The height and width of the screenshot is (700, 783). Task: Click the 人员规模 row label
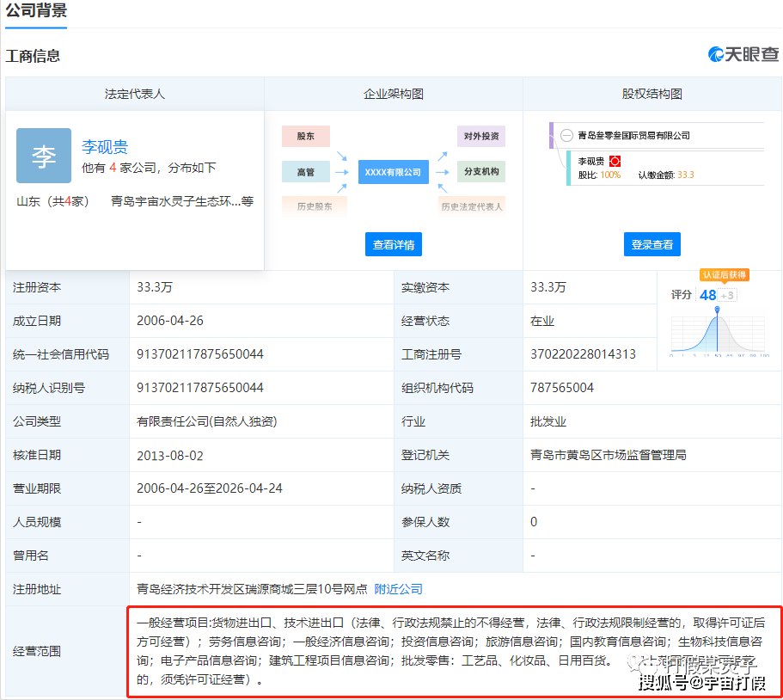click(37, 522)
